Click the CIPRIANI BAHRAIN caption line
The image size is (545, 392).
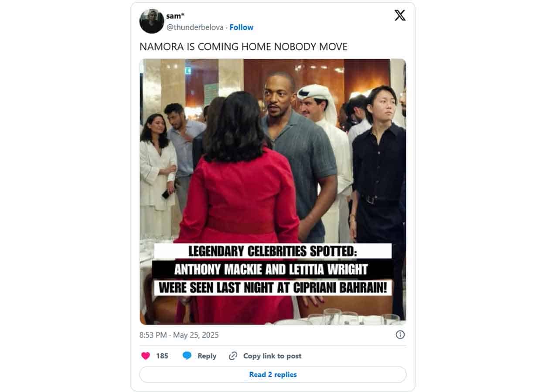point(273,288)
